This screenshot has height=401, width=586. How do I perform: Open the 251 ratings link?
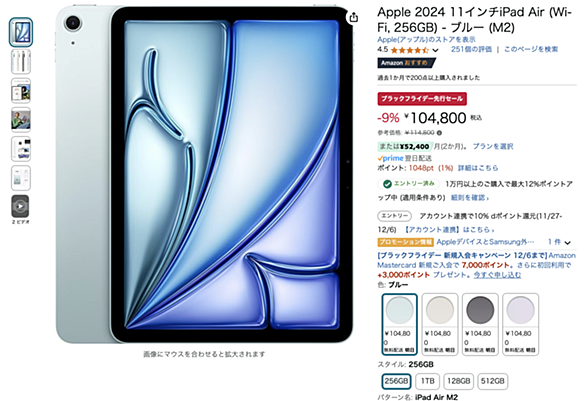[471, 49]
